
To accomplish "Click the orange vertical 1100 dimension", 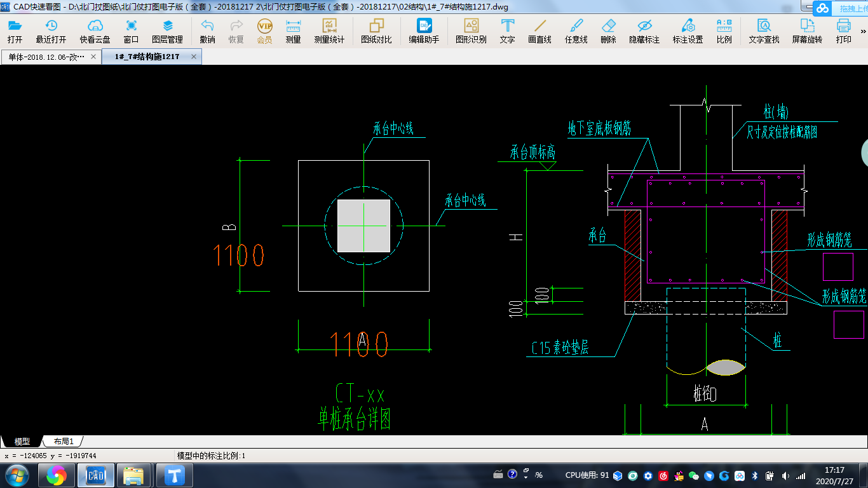I will click(238, 255).
